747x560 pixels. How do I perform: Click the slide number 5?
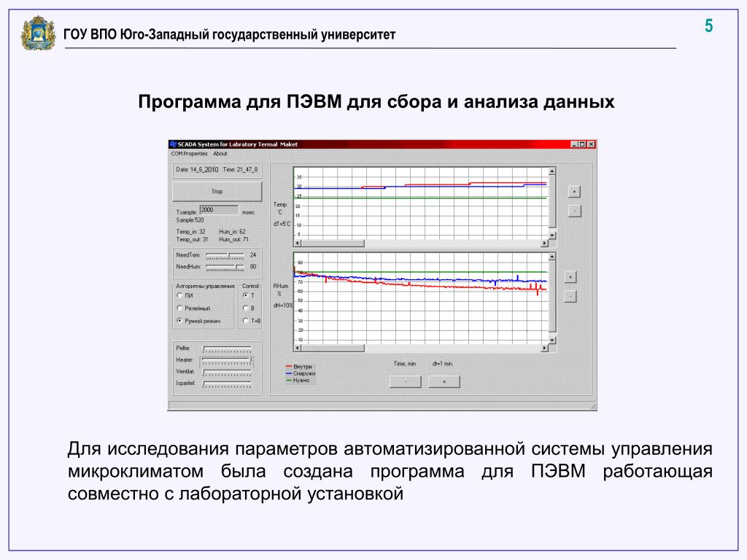[x=709, y=26]
